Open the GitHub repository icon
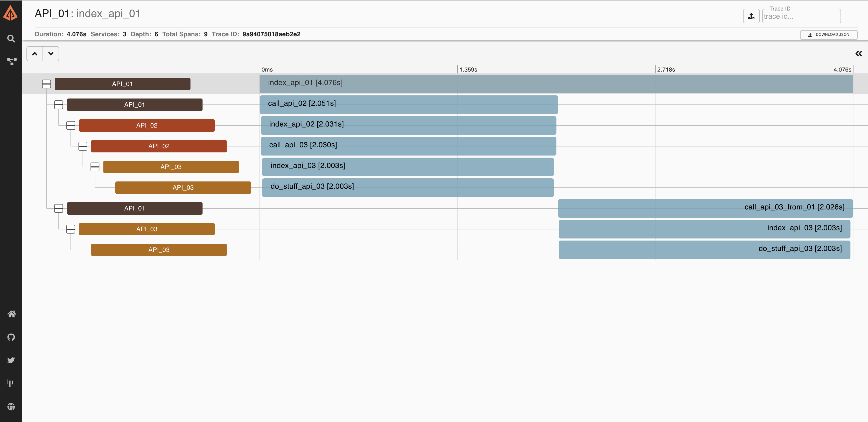 pos(11,337)
